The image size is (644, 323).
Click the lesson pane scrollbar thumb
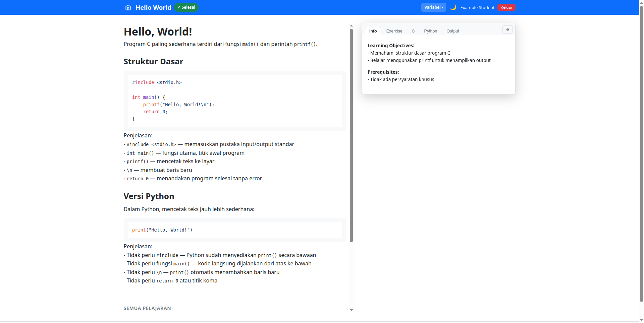[351, 134]
